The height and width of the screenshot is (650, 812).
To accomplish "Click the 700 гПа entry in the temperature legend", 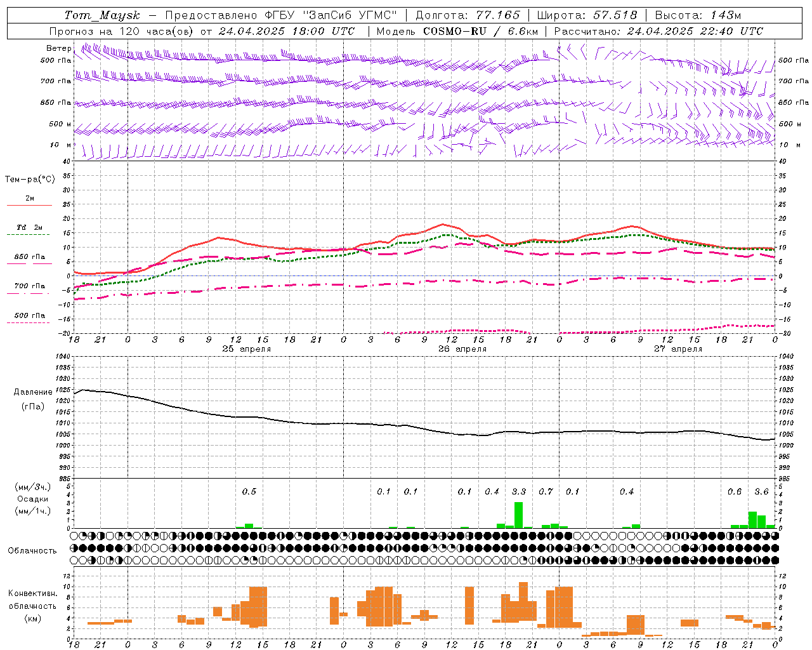I will pyautogui.click(x=29, y=286).
